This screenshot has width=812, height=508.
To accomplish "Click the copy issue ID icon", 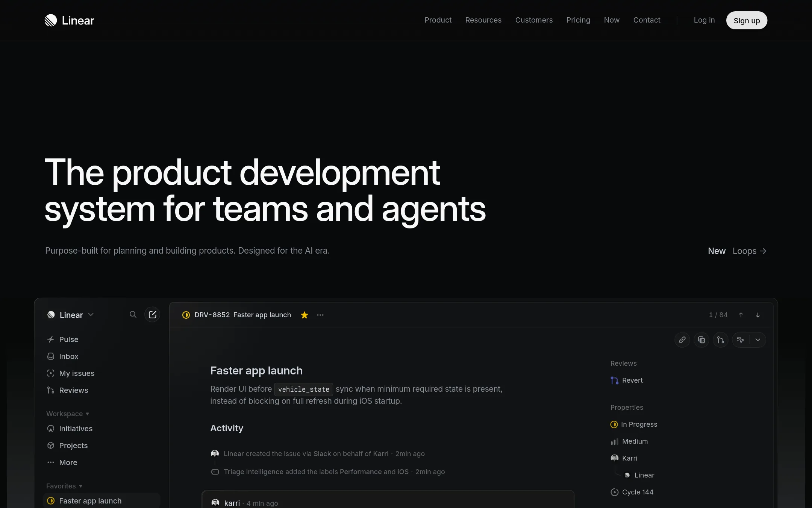I will (x=701, y=340).
